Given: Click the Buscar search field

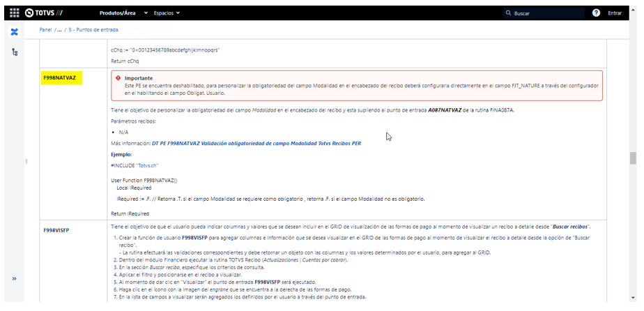Looking at the screenshot, I should 544,13.
